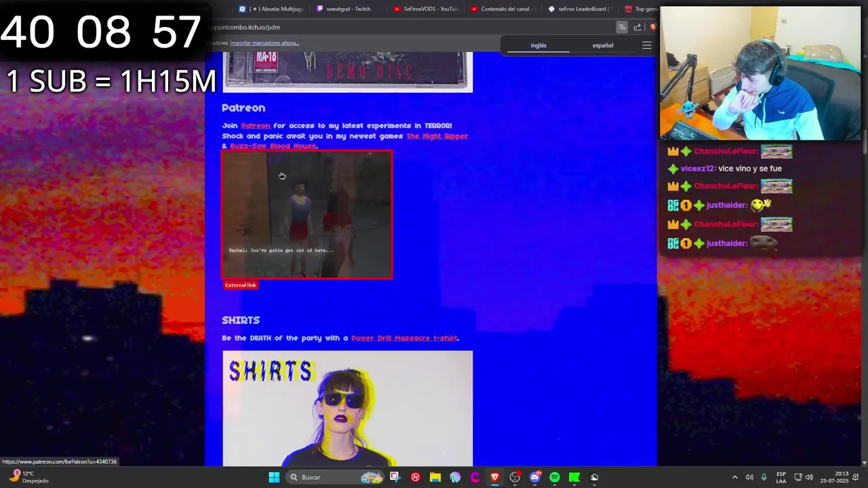This screenshot has height=488, width=868.
Task: Click the network display icon in system tray
Action: (798, 477)
